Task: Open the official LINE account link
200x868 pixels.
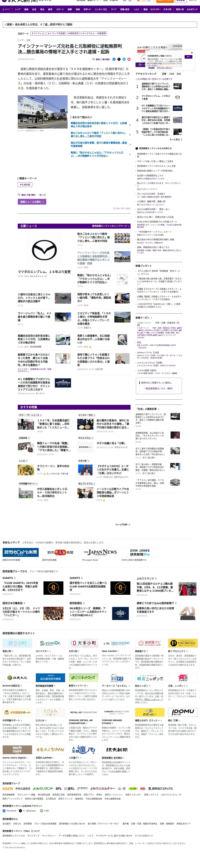Action: pos(44,811)
